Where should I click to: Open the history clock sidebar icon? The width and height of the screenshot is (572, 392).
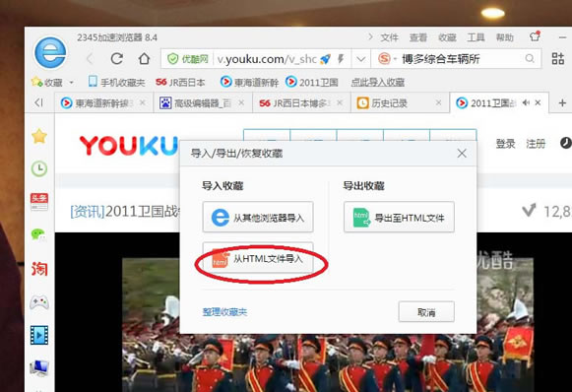(39, 169)
